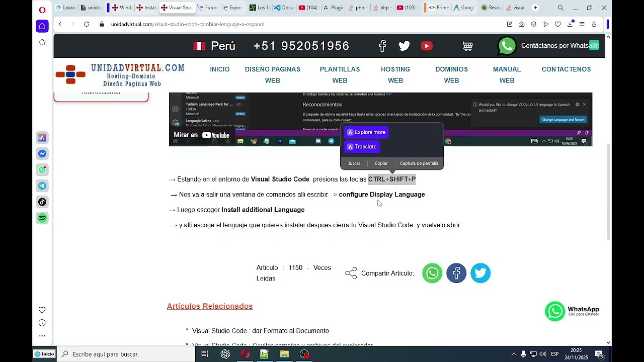Open PLANTILLAS WEB menu item
The width and height of the screenshot is (644, 362).
340,75
